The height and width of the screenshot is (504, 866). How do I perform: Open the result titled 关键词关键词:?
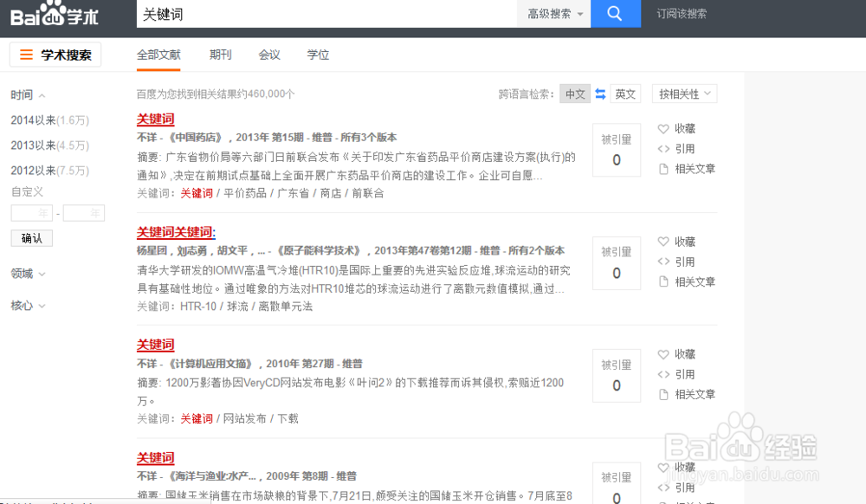pyautogui.click(x=176, y=232)
